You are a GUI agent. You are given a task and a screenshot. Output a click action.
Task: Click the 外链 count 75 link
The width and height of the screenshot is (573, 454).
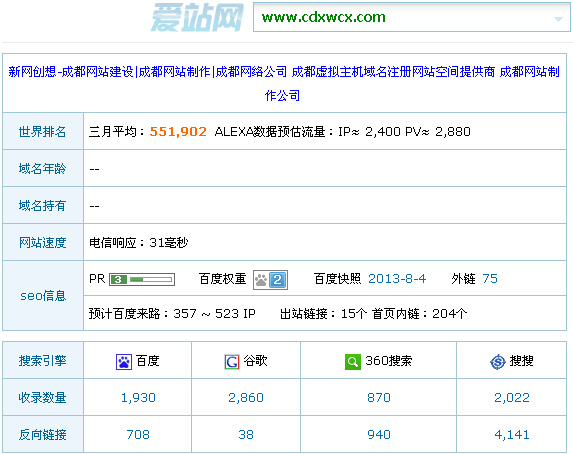coord(490,279)
